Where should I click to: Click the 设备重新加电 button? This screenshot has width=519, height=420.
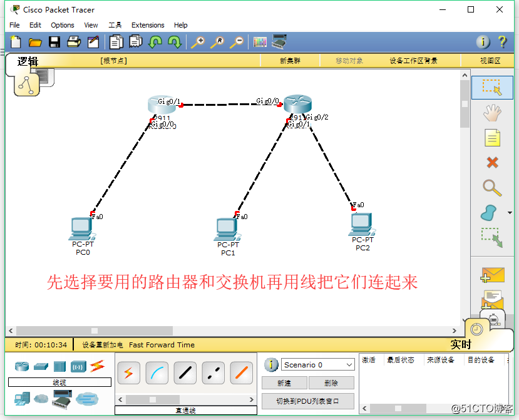pos(103,345)
